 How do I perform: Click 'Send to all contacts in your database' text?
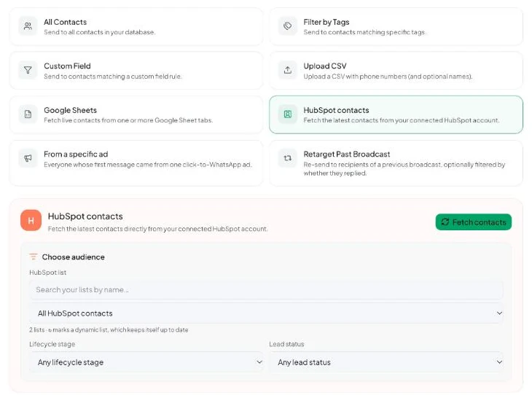tap(99, 32)
